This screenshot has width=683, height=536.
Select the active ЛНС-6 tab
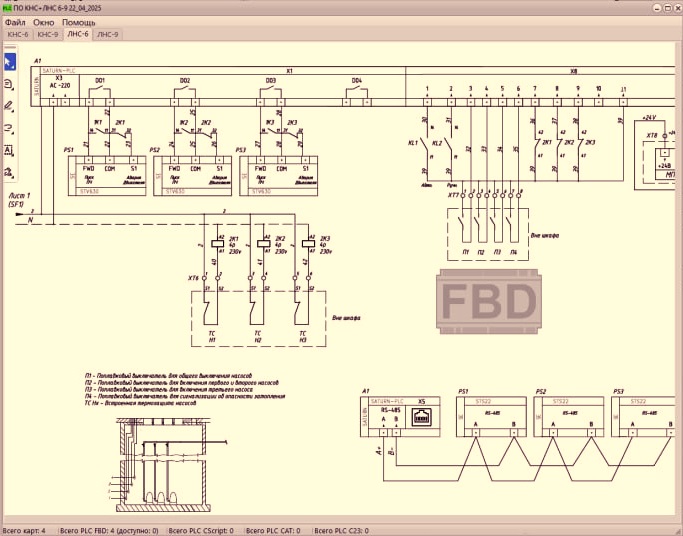77,34
